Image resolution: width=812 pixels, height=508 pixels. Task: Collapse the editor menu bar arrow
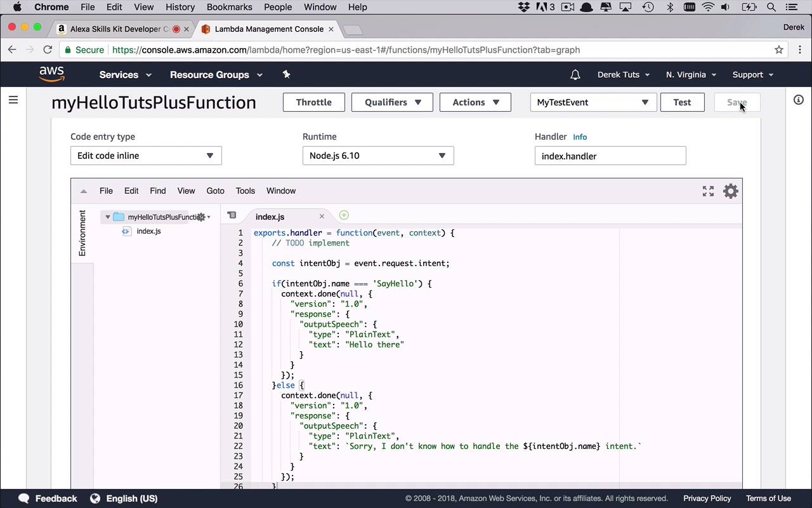click(83, 191)
